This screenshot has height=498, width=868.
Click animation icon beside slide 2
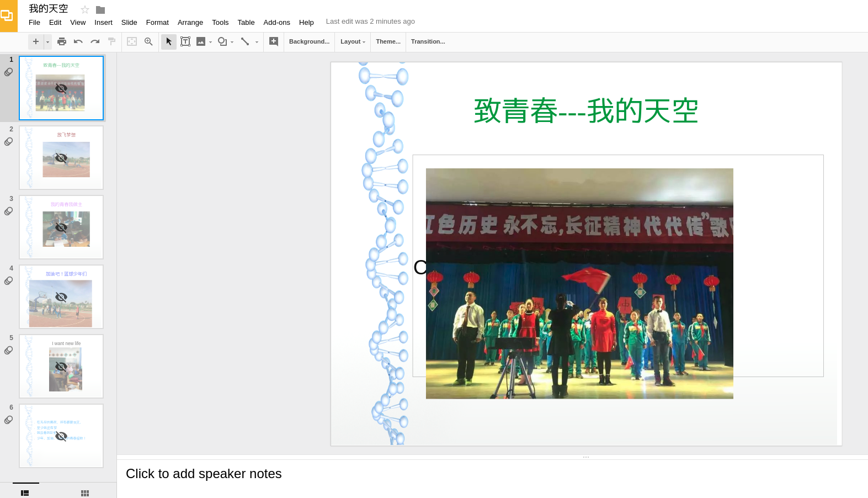9,142
